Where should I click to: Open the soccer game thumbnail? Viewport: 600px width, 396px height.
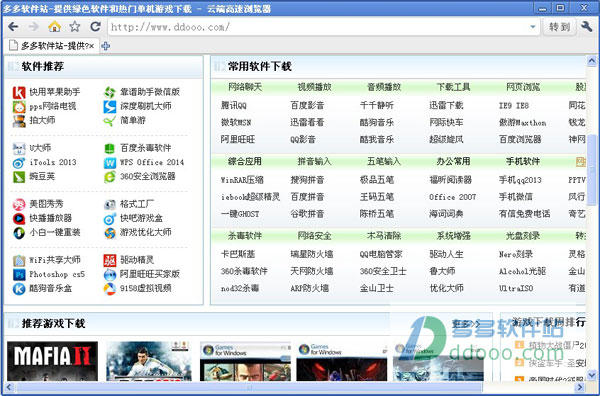tap(148, 361)
